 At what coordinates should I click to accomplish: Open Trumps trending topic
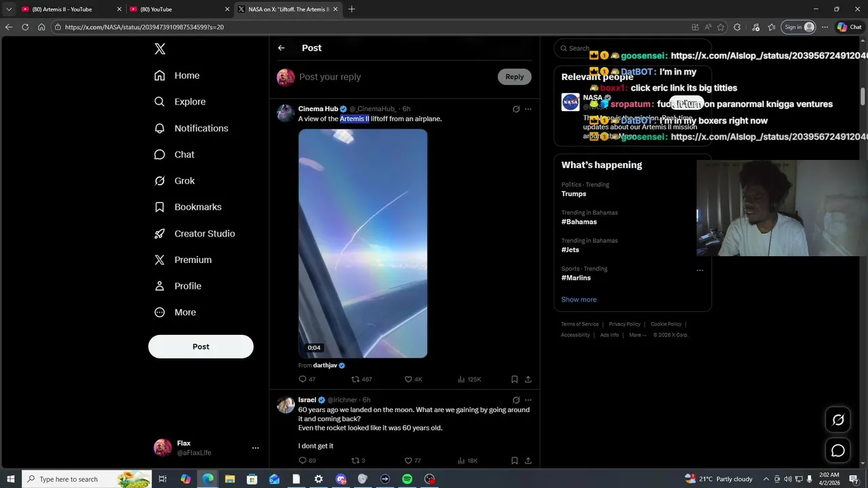[x=574, y=194]
